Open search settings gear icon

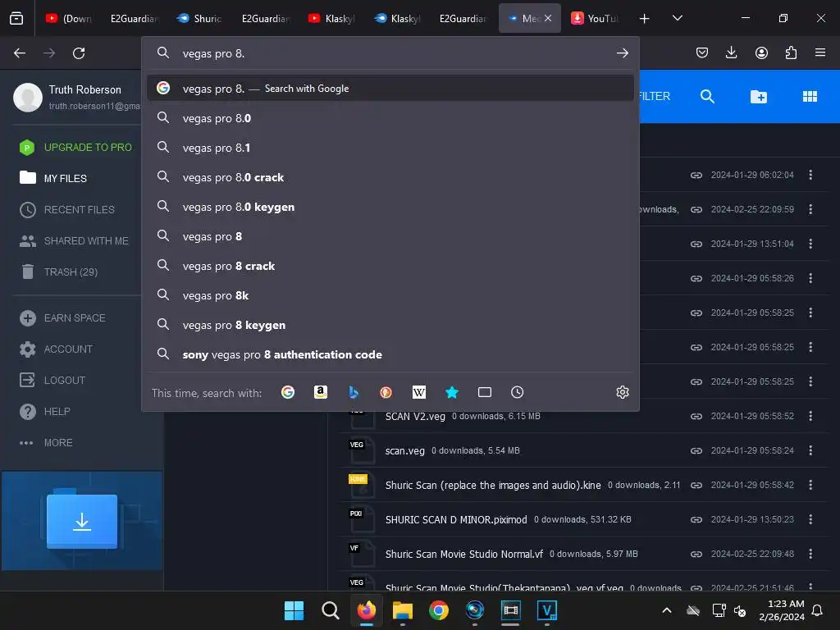622,393
